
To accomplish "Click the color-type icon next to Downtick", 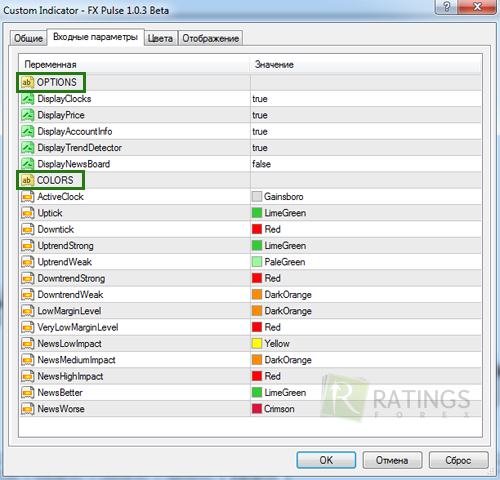I will [27, 229].
